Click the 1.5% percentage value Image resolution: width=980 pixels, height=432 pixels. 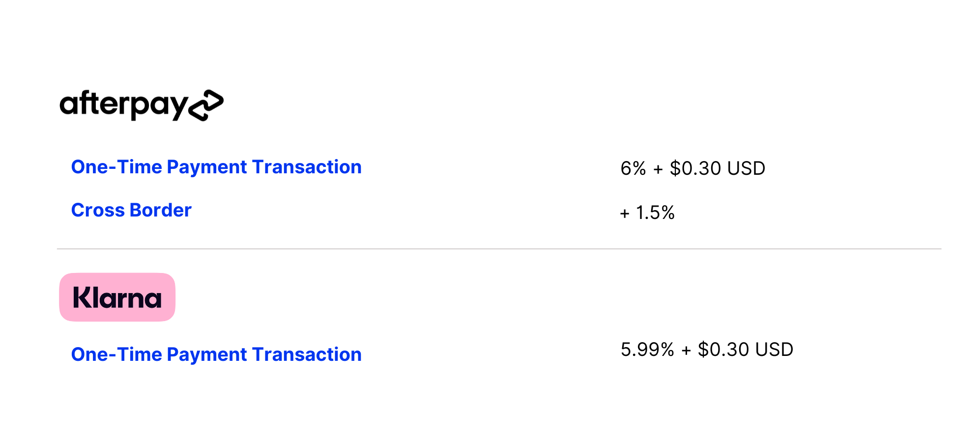655,213
